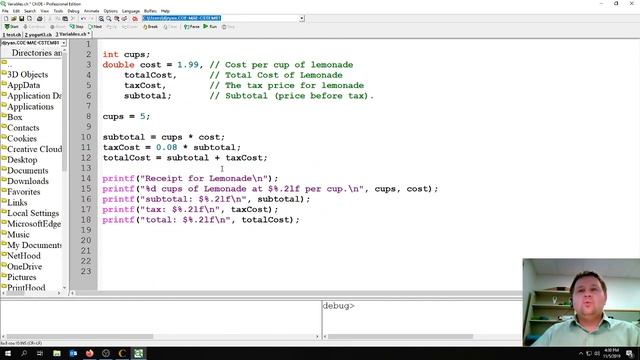
Task: Click the red icon left of path field
Action: 135,19
